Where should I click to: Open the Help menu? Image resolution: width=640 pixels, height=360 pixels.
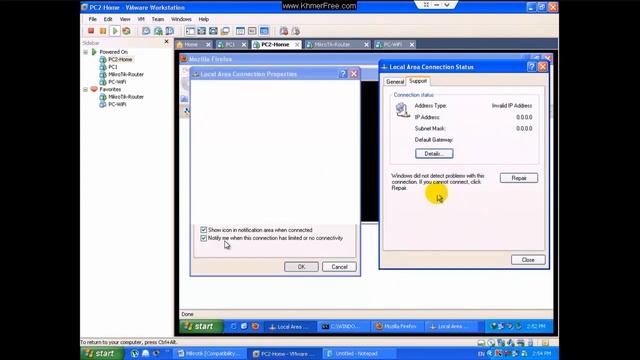coord(204,19)
